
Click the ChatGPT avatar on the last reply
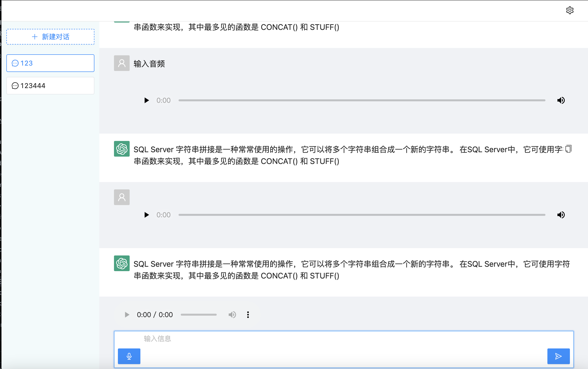tap(122, 263)
